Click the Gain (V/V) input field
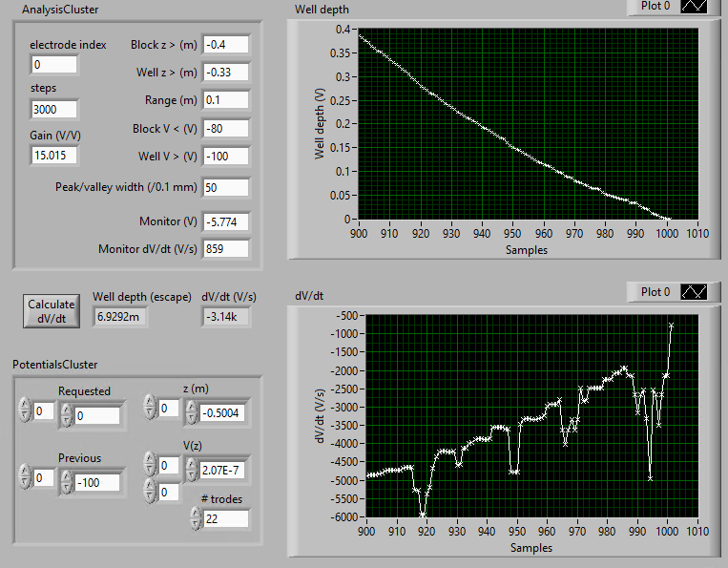 click(53, 155)
